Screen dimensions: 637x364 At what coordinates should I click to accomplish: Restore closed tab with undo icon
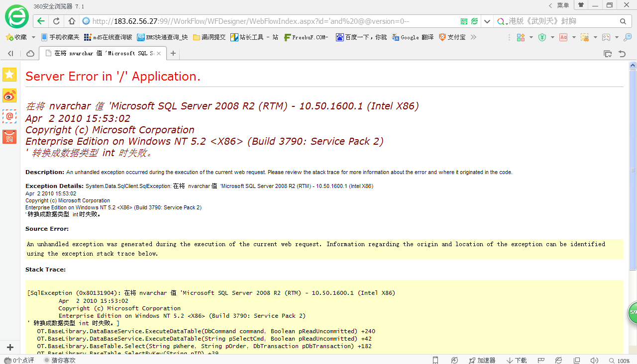pos(622,53)
